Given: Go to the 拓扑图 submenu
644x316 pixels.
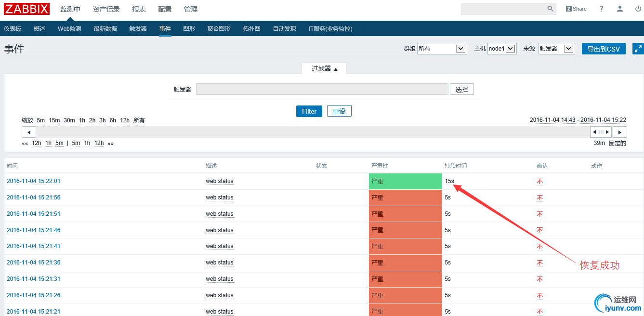Looking at the screenshot, I should pos(251,29).
